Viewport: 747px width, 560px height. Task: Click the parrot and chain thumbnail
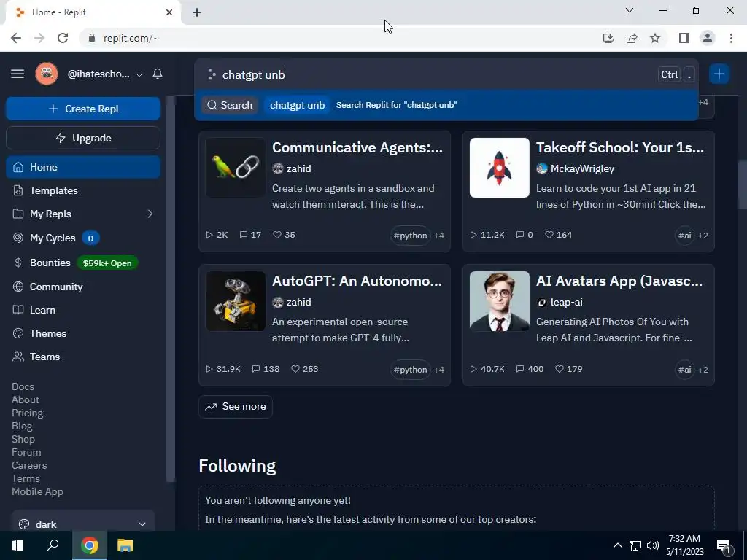pos(236,168)
